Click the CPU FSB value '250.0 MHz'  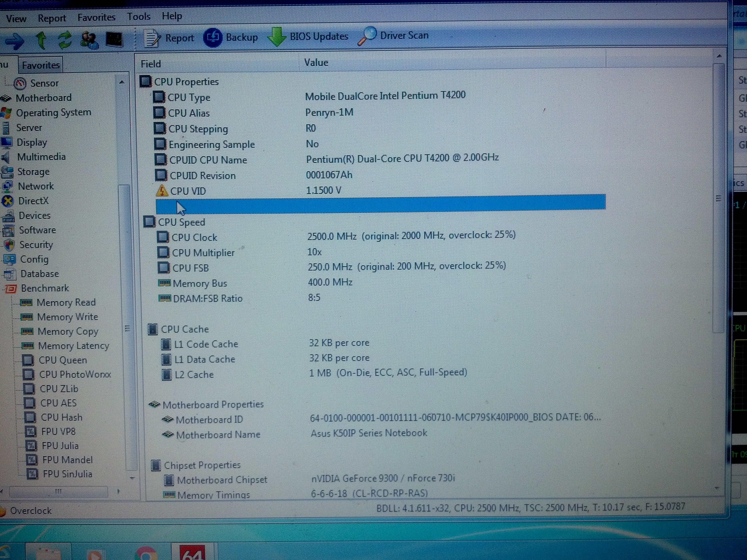(330, 267)
